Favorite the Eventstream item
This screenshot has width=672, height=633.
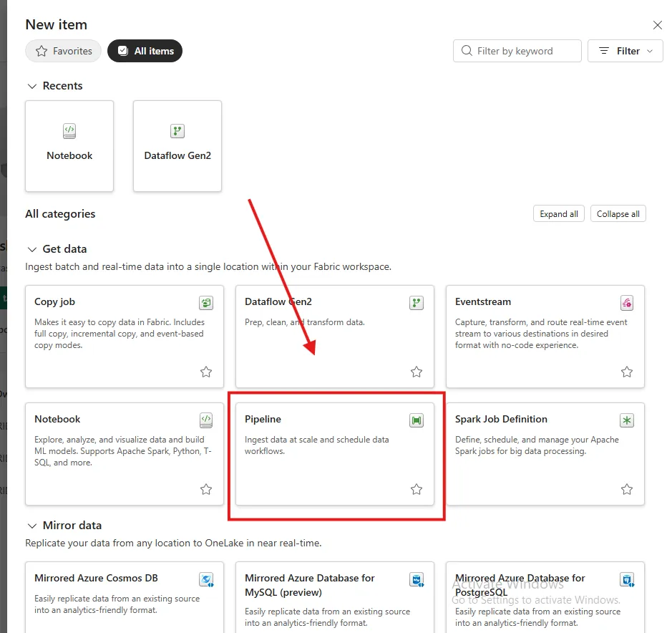click(627, 372)
